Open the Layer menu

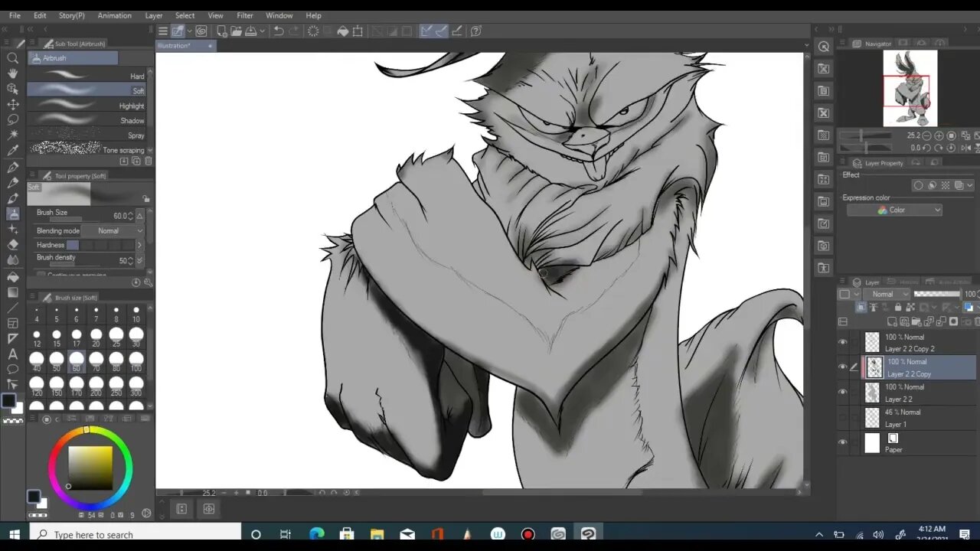tap(154, 15)
